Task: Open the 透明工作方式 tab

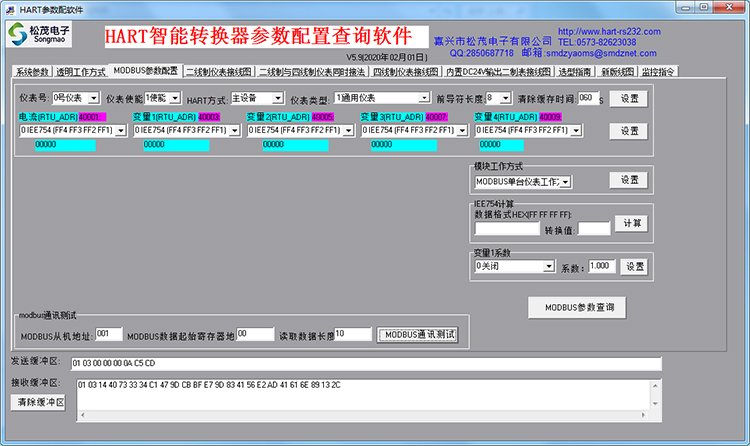Action: 80,72
